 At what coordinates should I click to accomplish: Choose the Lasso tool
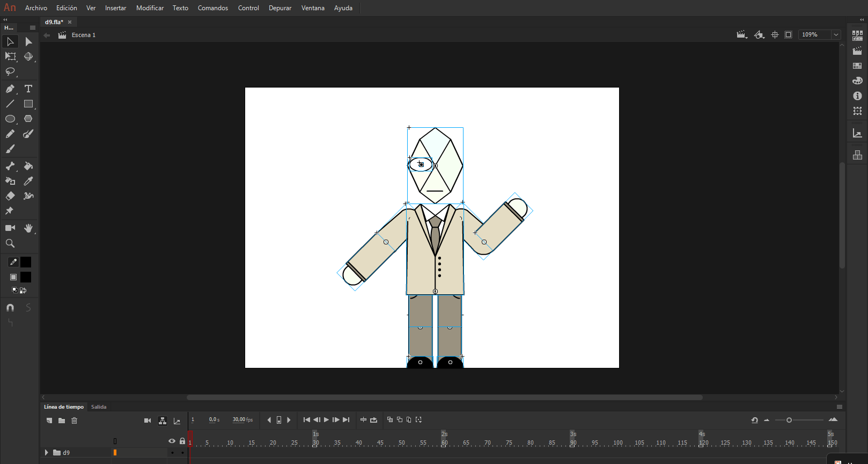tap(10, 71)
